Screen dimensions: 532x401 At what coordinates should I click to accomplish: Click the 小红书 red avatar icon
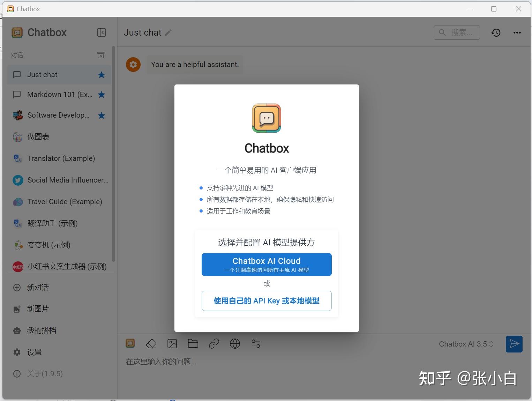click(18, 267)
